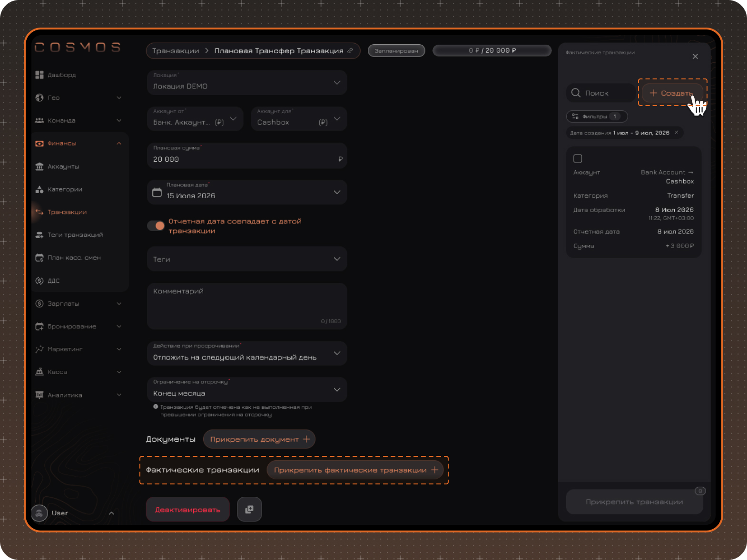The height and width of the screenshot is (560, 747).
Task: Click the Плановая сумма input field
Action: (x=247, y=155)
